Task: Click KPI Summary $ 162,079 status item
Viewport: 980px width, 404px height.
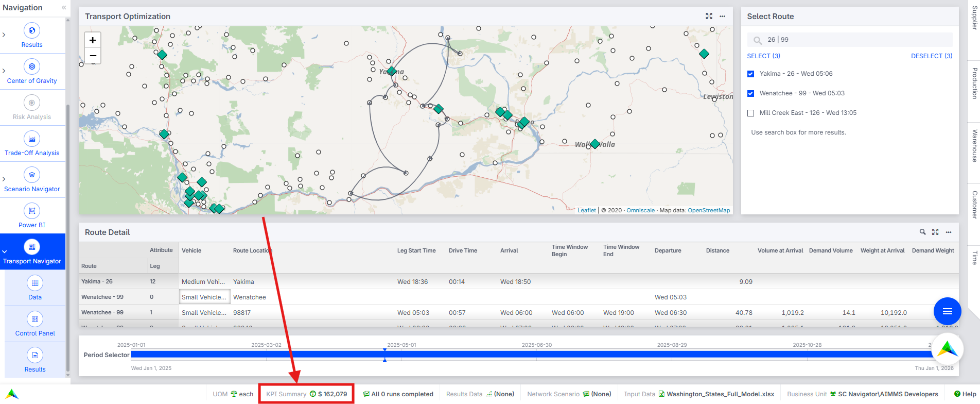Action: [x=306, y=394]
